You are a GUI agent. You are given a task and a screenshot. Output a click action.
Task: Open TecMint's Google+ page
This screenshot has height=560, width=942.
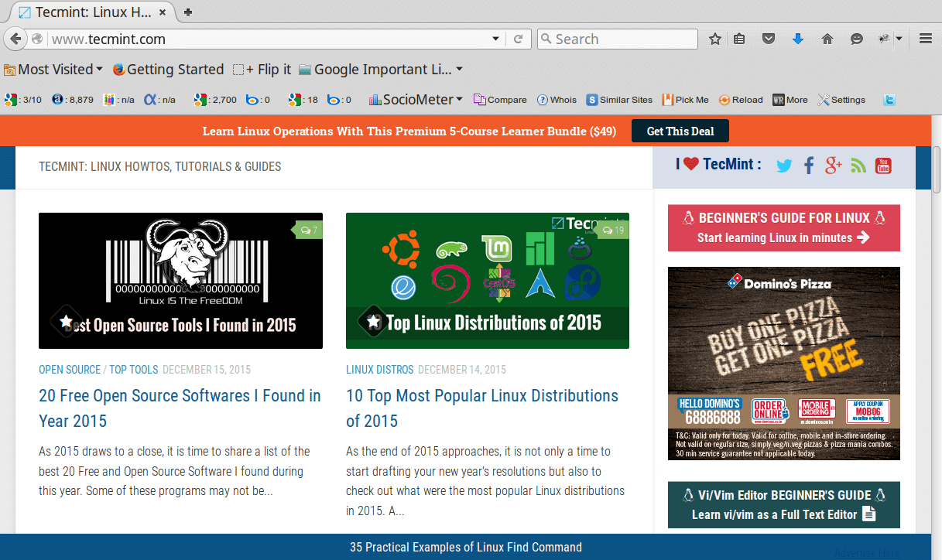833,165
